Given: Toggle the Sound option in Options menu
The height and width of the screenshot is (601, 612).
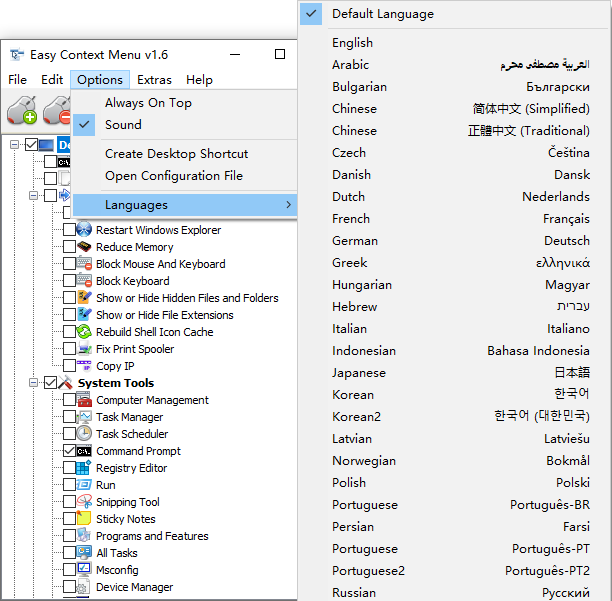Looking at the screenshot, I should [x=185, y=125].
